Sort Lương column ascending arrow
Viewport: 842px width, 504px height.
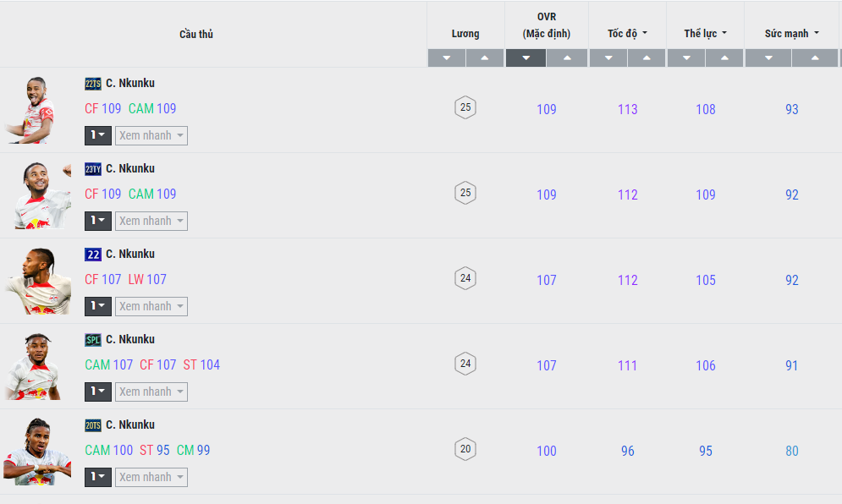[485, 58]
